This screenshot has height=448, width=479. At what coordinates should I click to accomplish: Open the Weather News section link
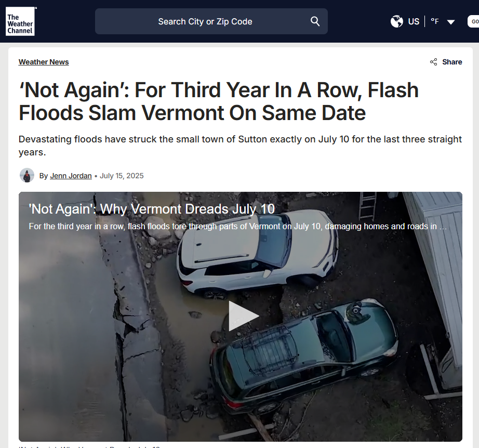coord(44,62)
